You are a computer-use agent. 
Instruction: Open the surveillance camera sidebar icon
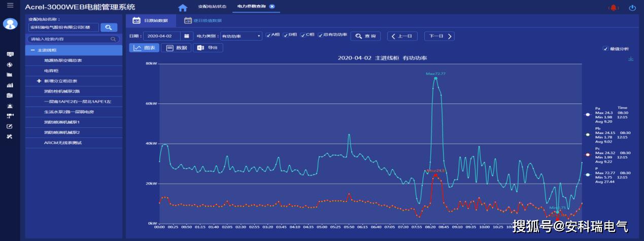tap(10, 116)
